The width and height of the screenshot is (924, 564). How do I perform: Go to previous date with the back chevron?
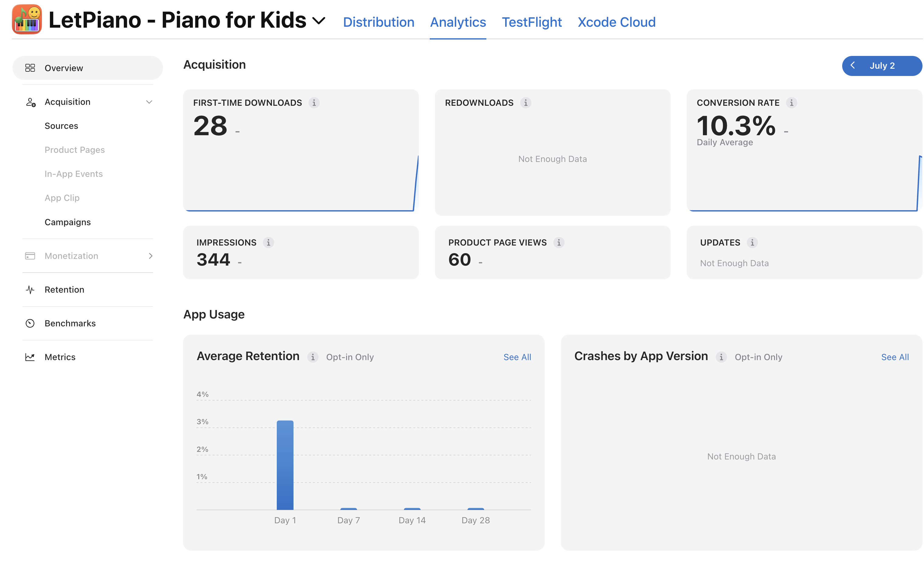point(853,66)
